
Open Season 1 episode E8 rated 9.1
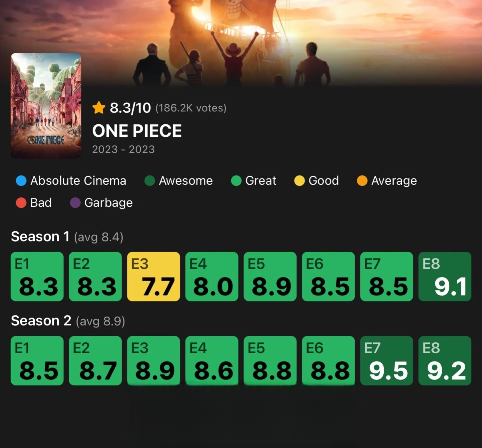pyautogui.click(x=445, y=276)
